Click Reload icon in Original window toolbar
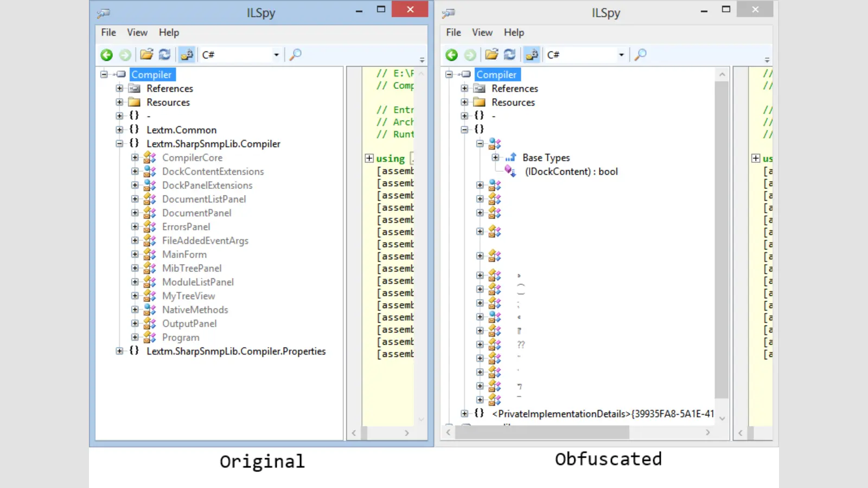This screenshot has height=488, width=868. [164, 55]
